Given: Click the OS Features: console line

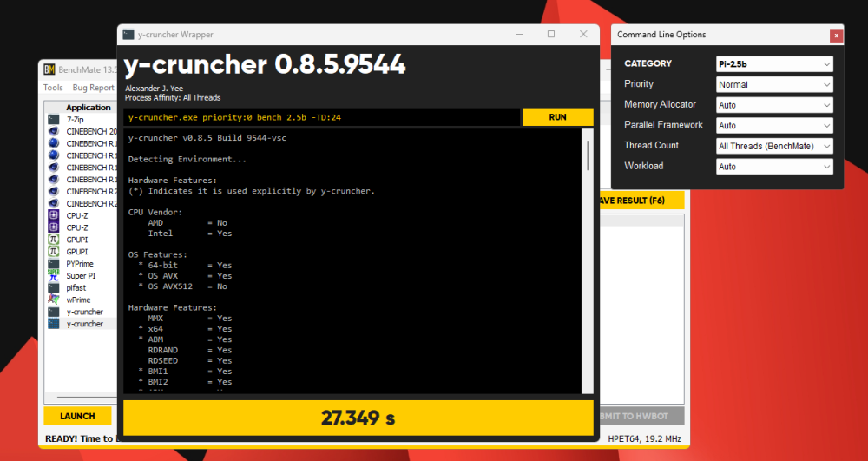Looking at the screenshot, I should pyautogui.click(x=158, y=254).
